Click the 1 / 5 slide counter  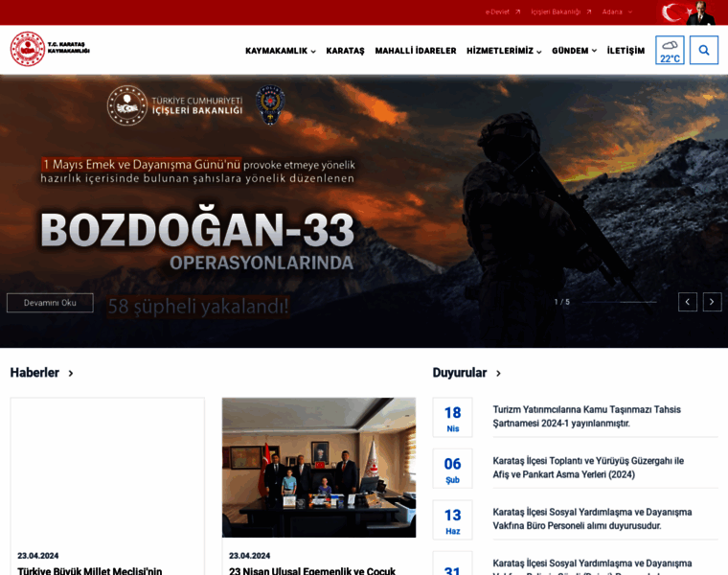point(561,302)
